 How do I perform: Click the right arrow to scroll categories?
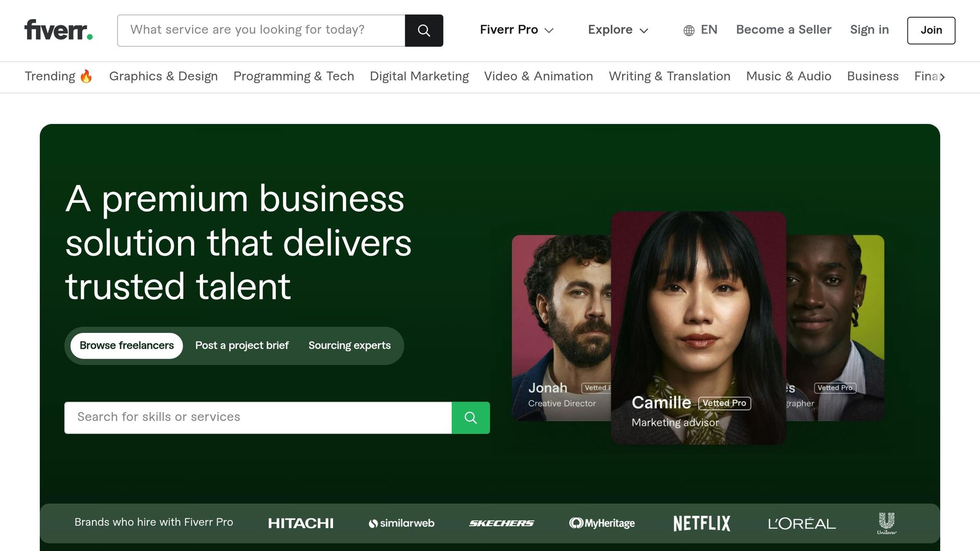click(942, 77)
